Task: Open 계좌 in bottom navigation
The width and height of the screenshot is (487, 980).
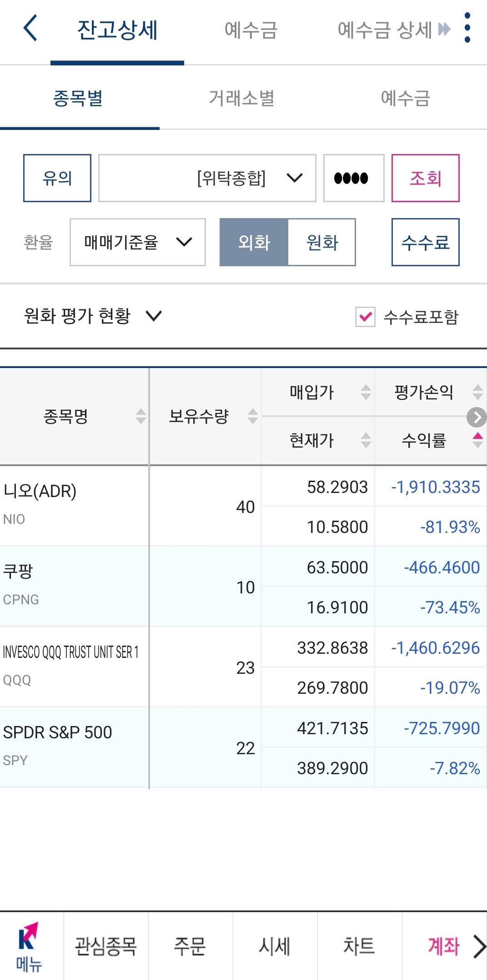Action: pyautogui.click(x=443, y=946)
